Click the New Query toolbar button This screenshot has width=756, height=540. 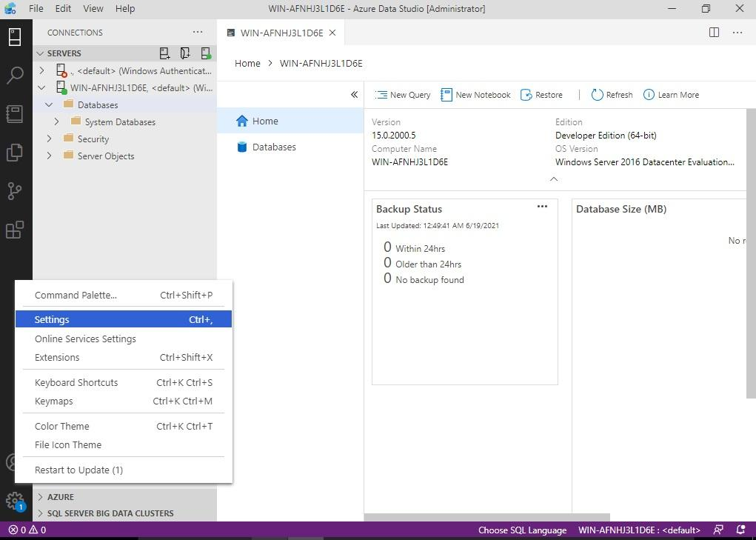click(x=403, y=95)
